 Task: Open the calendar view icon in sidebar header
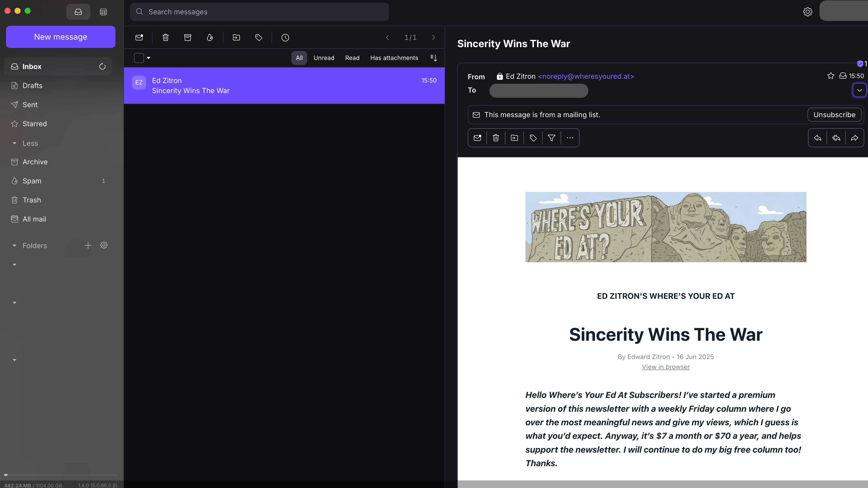click(103, 12)
